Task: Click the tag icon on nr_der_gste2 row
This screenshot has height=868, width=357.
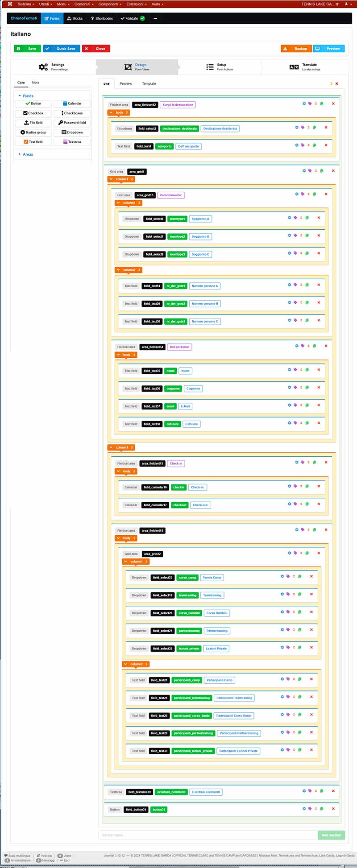Action: coord(295,302)
